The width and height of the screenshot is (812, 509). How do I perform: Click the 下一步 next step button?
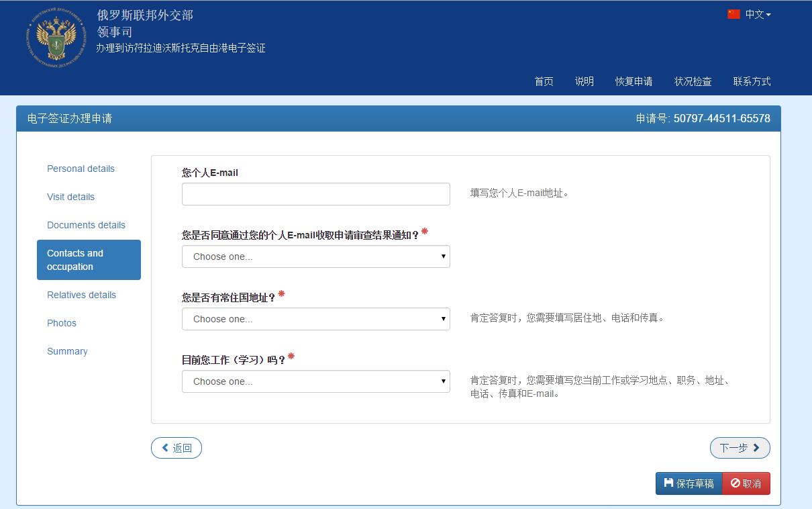pyautogui.click(x=740, y=447)
